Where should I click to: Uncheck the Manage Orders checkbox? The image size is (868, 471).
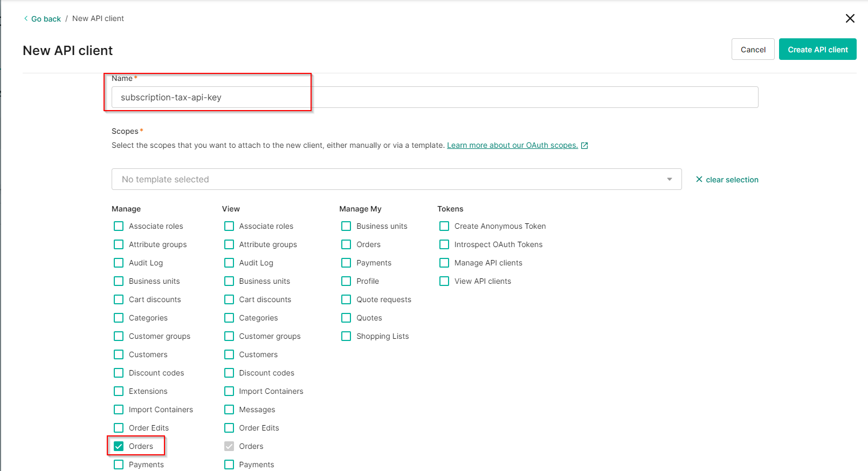119,446
